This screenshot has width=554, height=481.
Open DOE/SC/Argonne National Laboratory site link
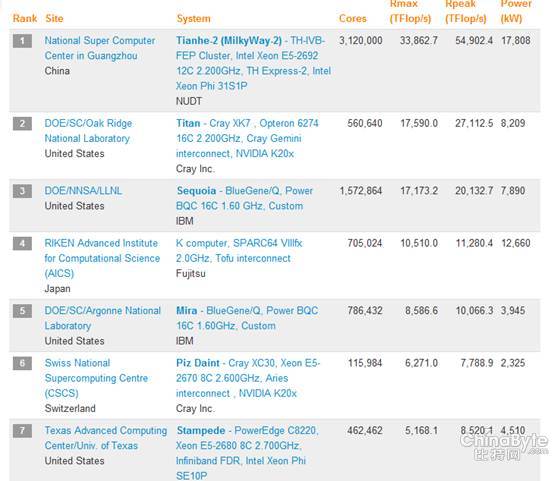(x=102, y=318)
